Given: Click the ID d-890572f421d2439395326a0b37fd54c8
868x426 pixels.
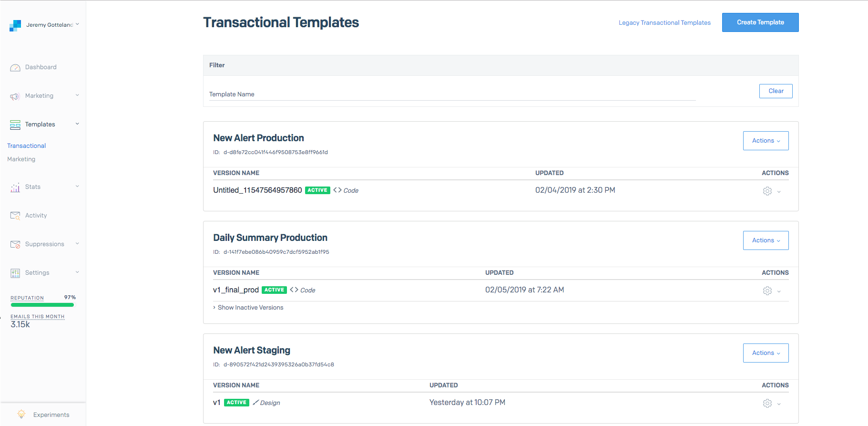Looking at the screenshot, I should point(278,365).
